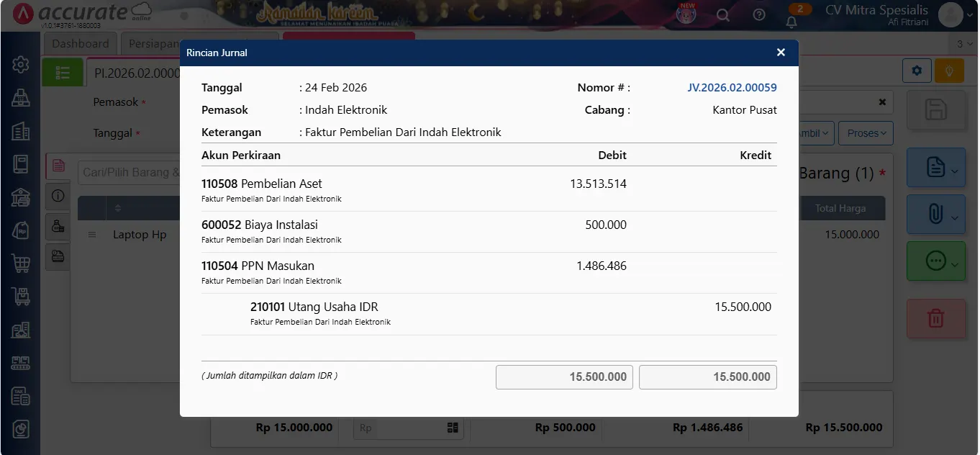Click the notification bell icon

point(791,22)
